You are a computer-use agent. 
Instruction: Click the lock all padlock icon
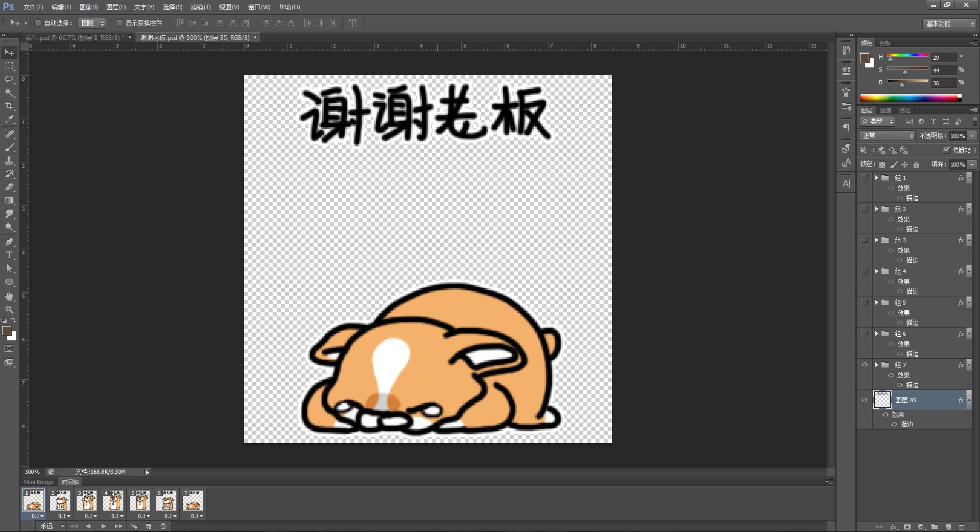click(916, 165)
